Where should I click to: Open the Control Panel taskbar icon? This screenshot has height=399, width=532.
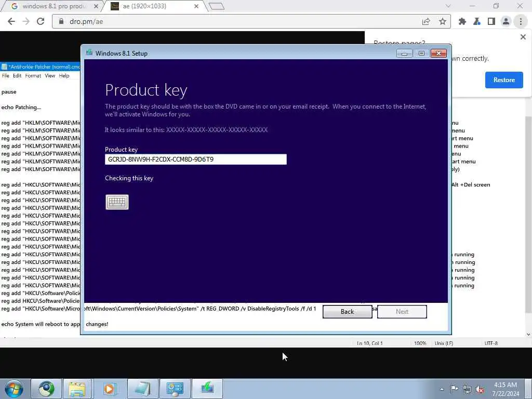[175, 389]
